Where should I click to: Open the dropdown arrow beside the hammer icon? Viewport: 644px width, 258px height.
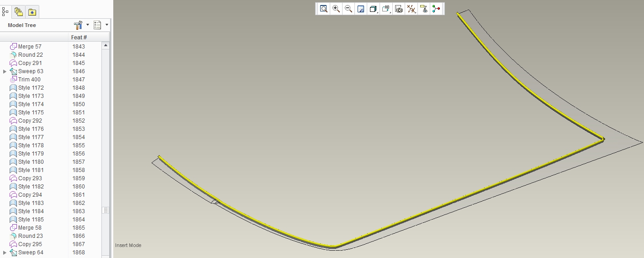click(88, 25)
